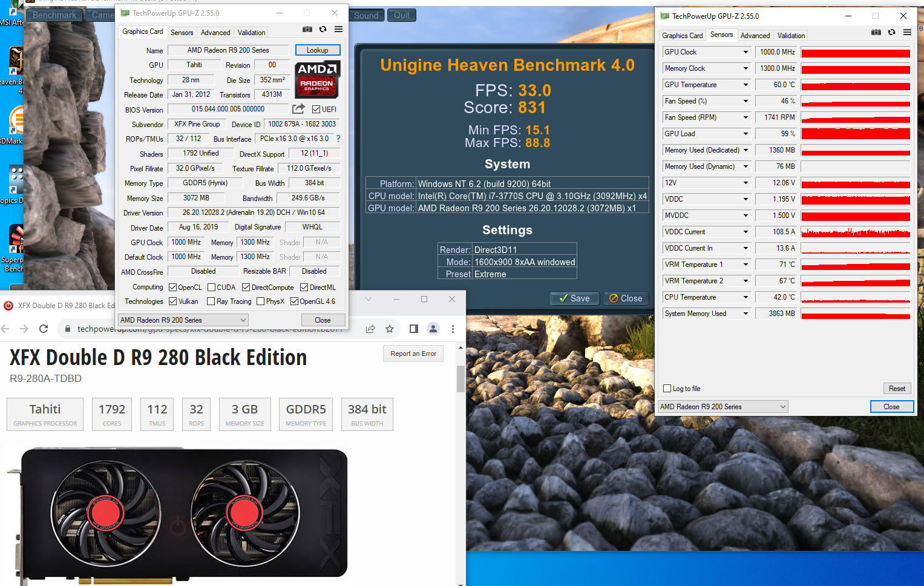Open the browser side panel
This screenshot has height=586, width=924.
[x=414, y=329]
